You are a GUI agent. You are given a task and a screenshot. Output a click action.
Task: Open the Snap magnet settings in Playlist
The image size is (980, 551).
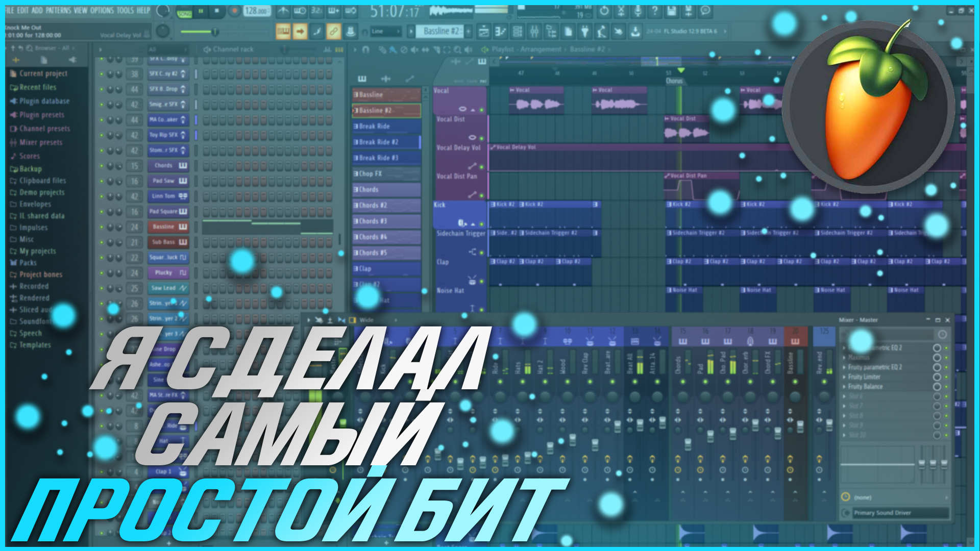coord(365,49)
